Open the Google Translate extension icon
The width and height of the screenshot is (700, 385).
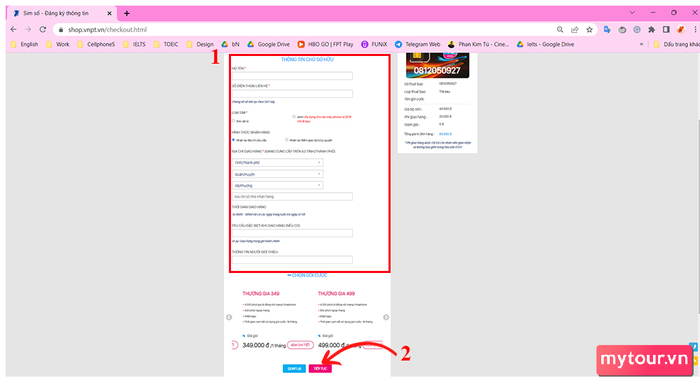coord(607,29)
